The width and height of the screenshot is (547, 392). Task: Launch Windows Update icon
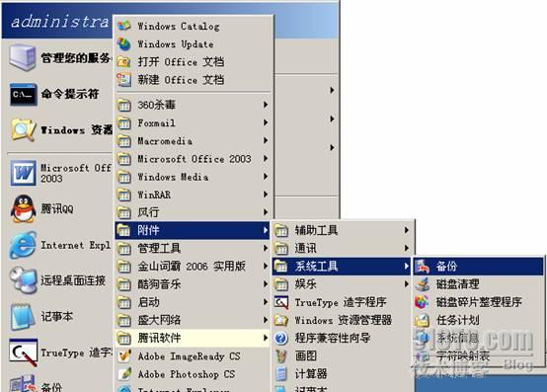123,44
